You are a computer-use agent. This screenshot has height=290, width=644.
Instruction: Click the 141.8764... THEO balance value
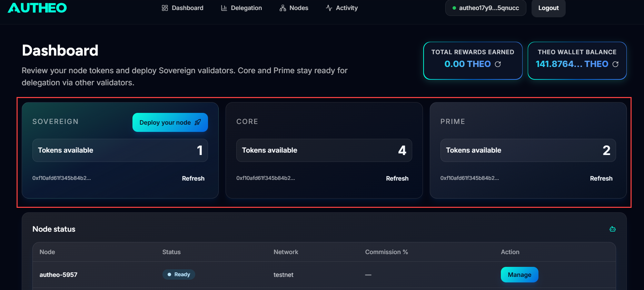point(572,64)
